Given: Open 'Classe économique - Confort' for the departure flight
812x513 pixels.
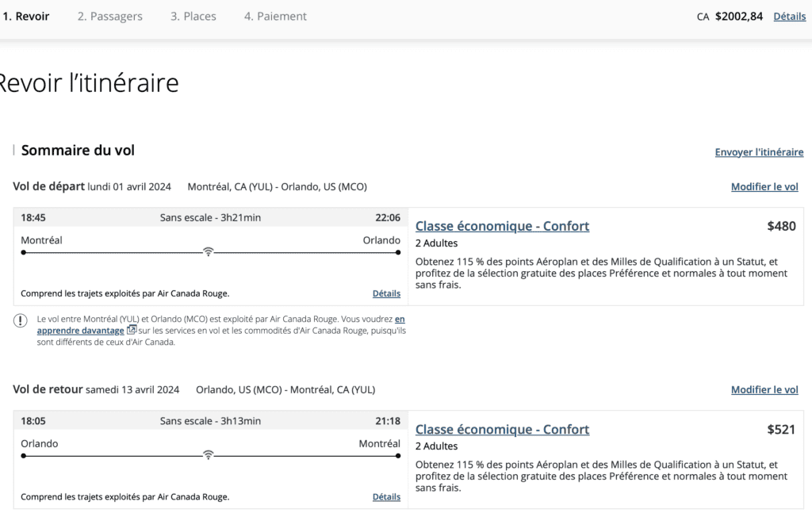Looking at the screenshot, I should pyautogui.click(x=502, y=226).
